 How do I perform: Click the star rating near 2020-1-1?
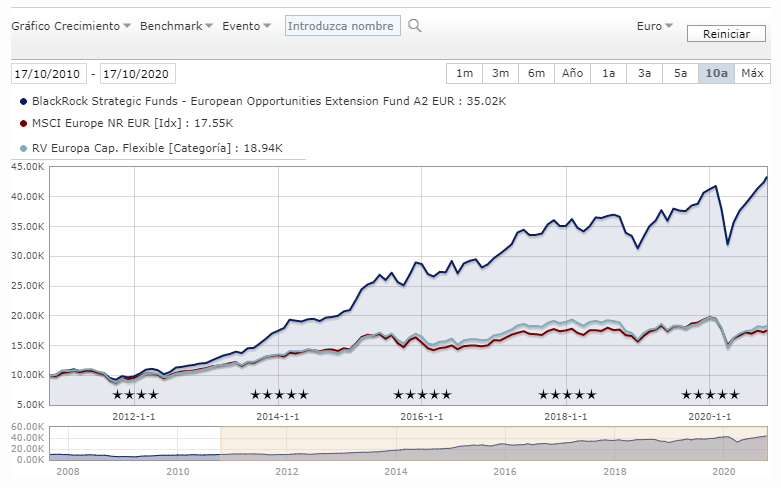pyautogui.click(x=710, y=395)
